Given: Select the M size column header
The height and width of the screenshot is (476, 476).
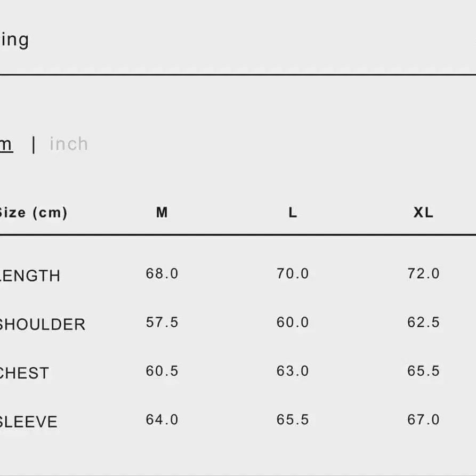Looking at the screenshot, I should click(162, 213).
